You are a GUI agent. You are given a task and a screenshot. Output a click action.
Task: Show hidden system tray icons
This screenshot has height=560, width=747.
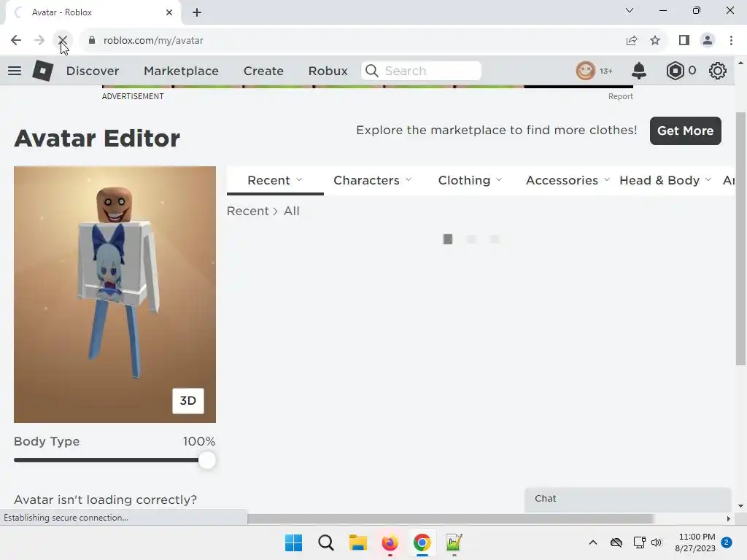pyautogui.click(x=592, y=542)
